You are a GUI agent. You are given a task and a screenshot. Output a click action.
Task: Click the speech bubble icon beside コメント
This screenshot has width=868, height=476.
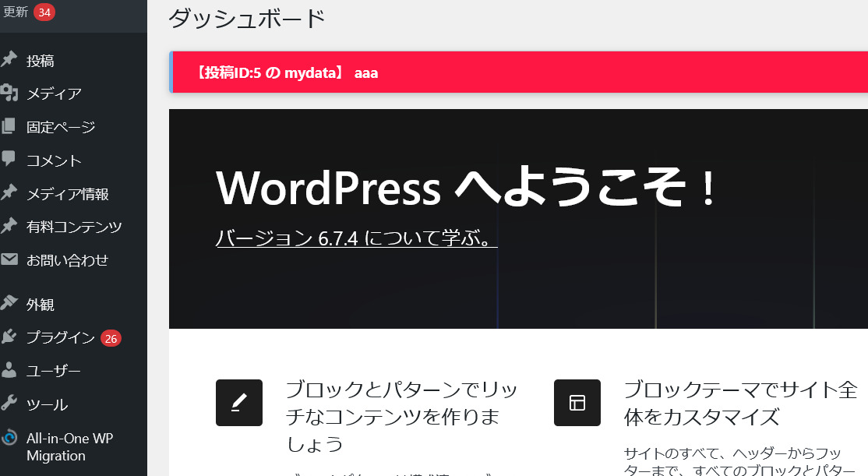click(x=9, y=160)
